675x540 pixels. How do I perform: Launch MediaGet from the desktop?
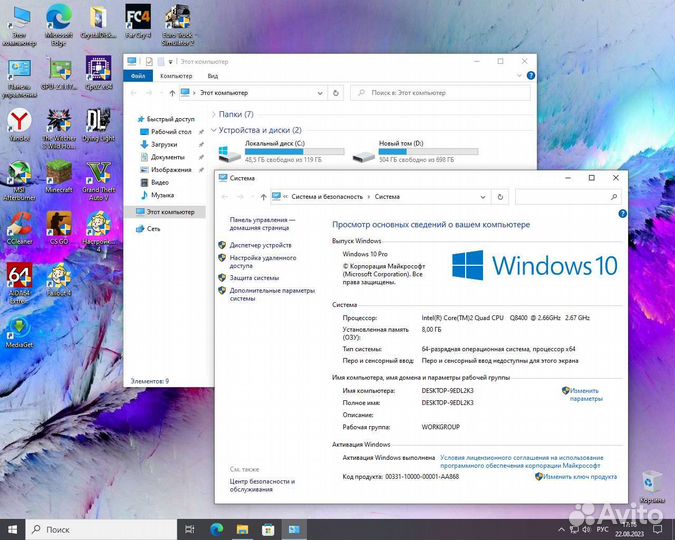[x=19, y=332]
